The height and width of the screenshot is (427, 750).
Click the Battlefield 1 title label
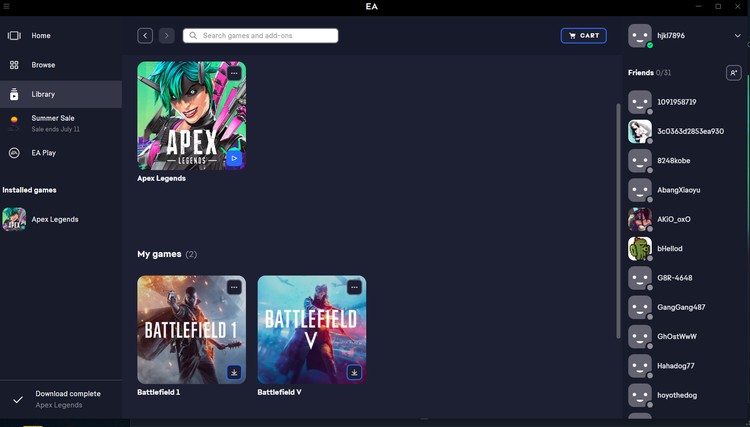pyautogui.click(x=158, y=392)
